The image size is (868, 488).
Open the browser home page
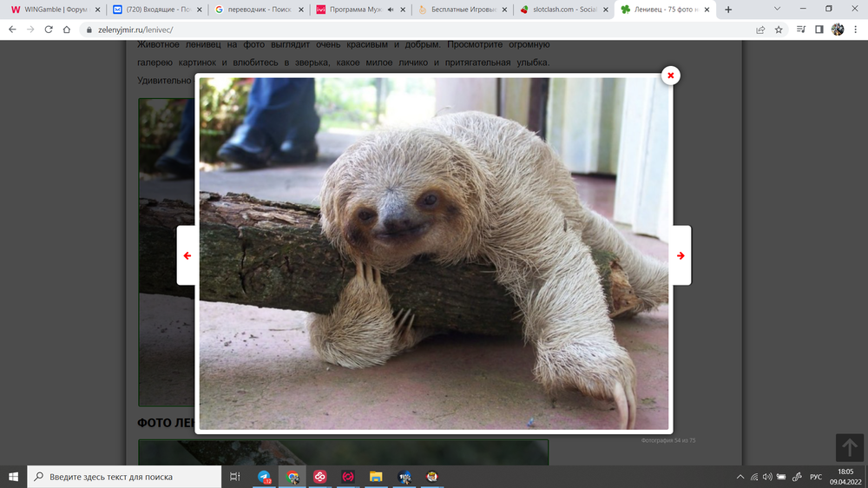(67, 29)
